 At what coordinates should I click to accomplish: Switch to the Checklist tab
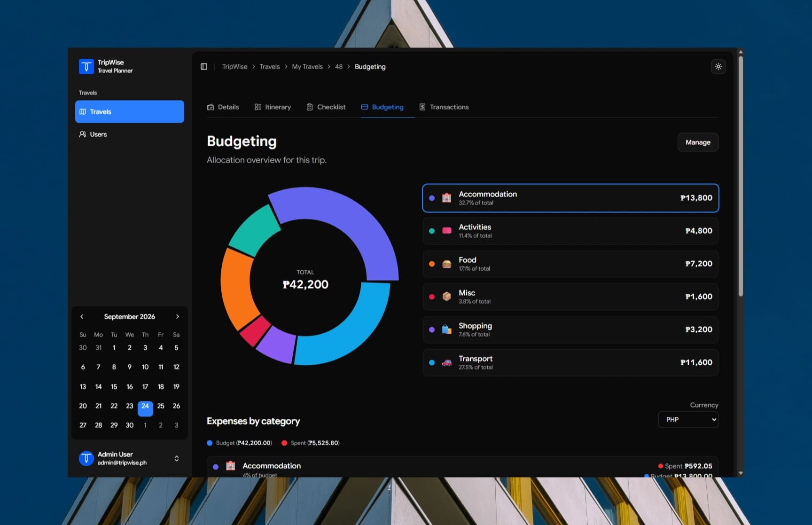326,107
